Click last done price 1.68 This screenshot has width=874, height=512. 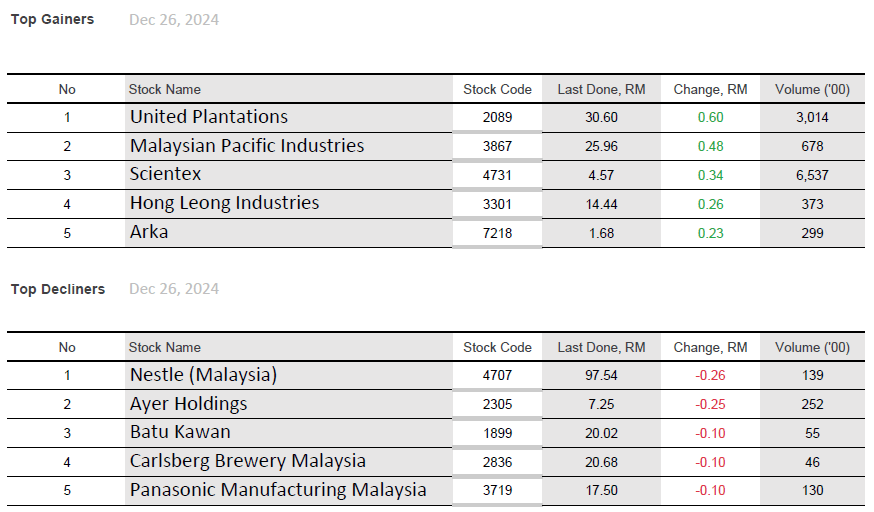click(601, 233)
